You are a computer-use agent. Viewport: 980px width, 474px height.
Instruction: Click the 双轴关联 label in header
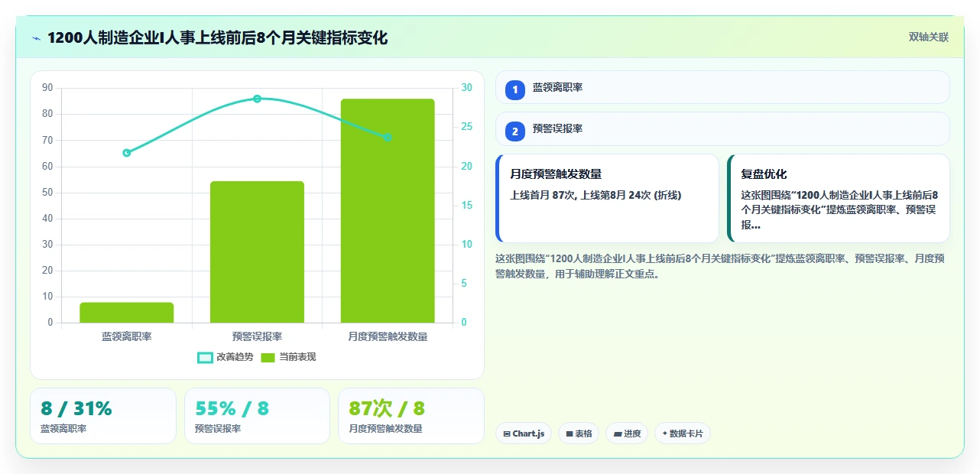coord(929,37)
